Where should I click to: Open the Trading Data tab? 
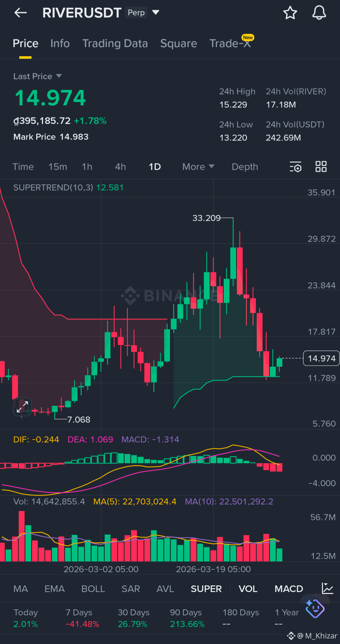click(x=115, y=43)
